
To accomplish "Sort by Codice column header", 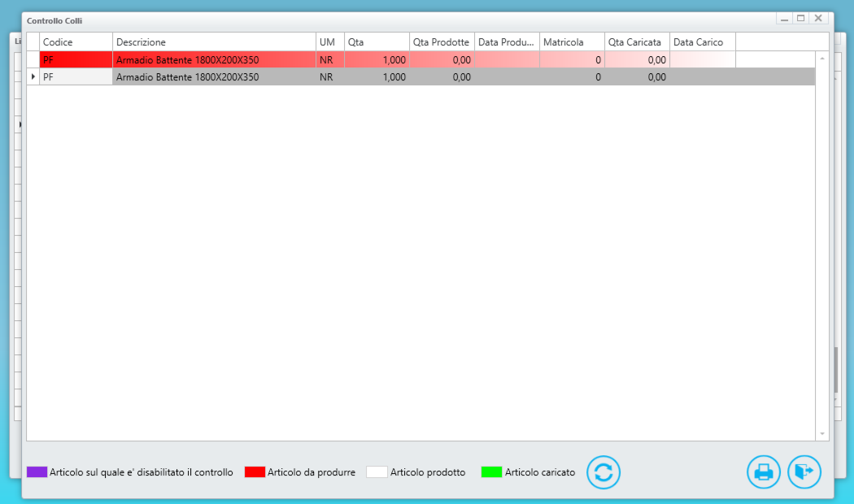I will (x=76, y=42).
